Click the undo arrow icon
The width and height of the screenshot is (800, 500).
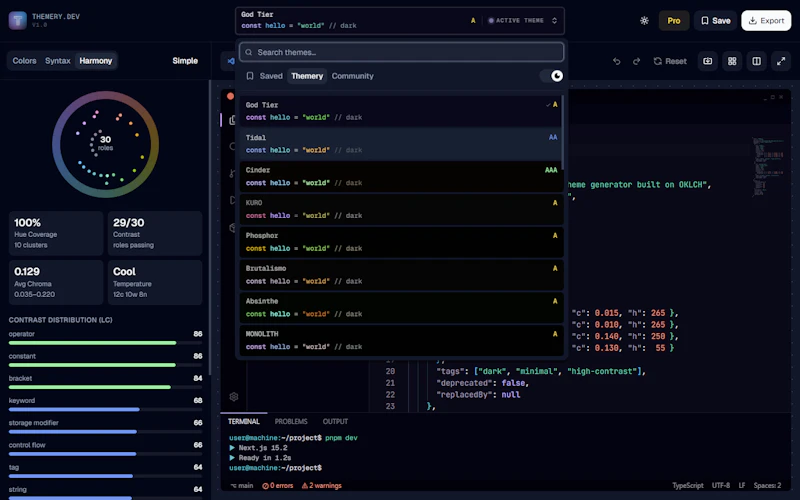point(616,61)
